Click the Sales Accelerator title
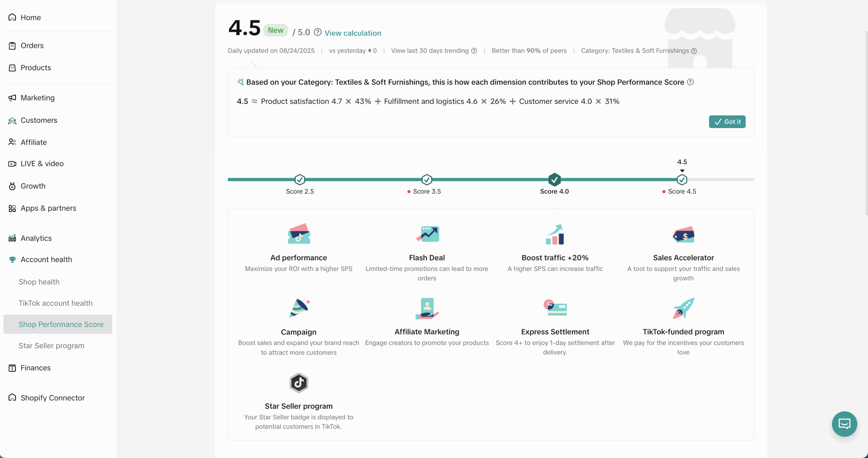This screenshot has height=458, width=868. click(684, 258)
